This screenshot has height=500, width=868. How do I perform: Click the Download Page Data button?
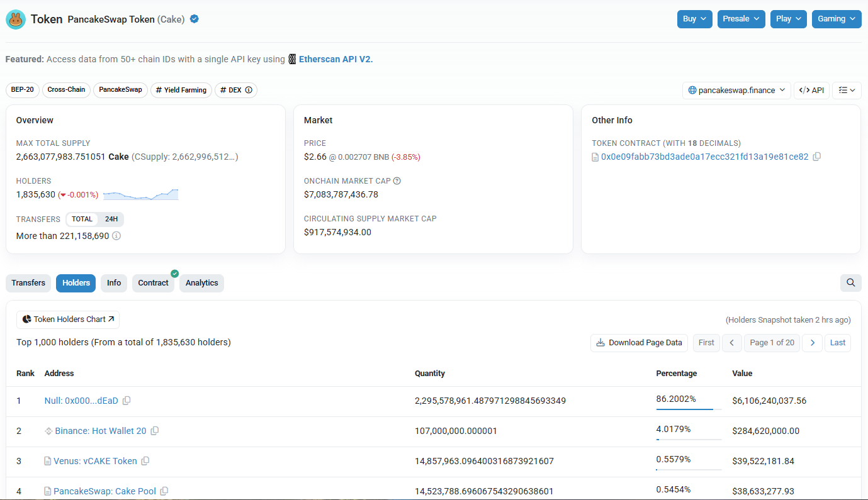[x=639, y=343]
